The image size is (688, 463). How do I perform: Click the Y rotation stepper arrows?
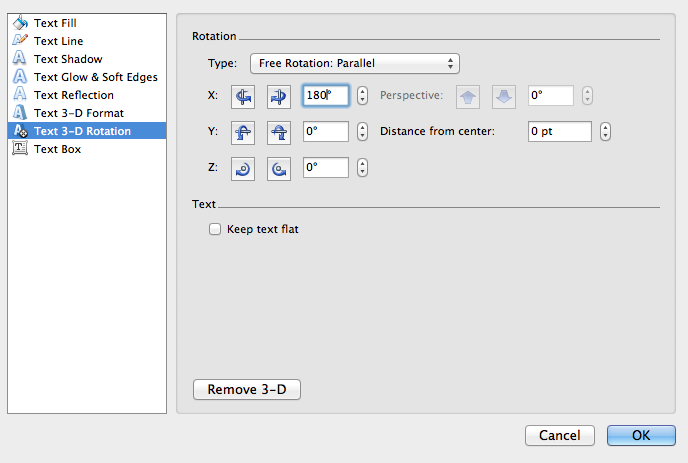pyautogui.click(x=362, y=132)
